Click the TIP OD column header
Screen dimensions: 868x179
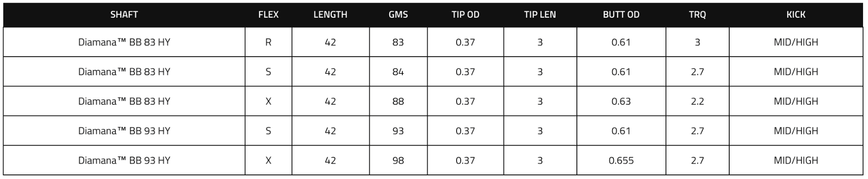pyautogui.click(x=465, y=15)
